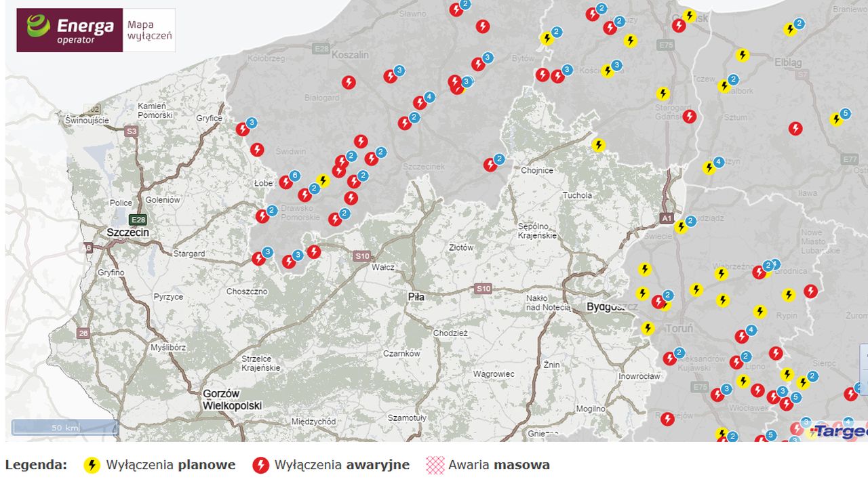Click red emergency marker north-east of Rypin
868x488 pixels.
pos(810,291)
